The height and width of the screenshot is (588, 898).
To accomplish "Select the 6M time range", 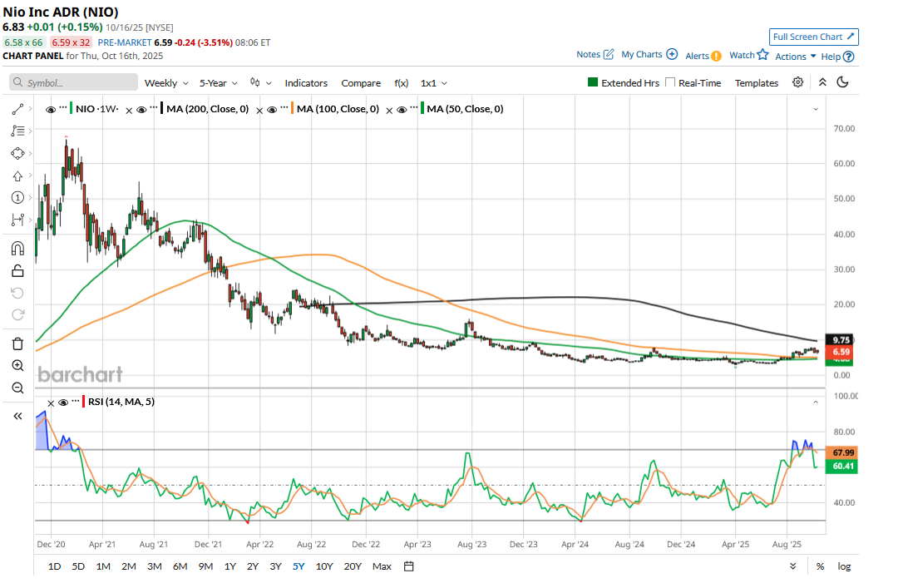I will pos(180,566).
